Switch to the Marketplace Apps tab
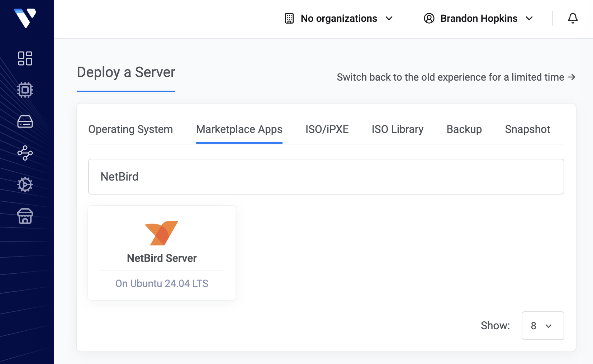The image size is (593, 364). 239,129
